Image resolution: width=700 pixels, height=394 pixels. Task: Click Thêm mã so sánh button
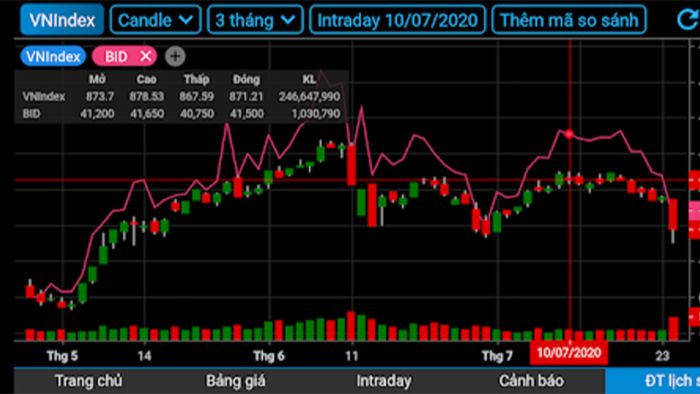click(x=569, y=20)
